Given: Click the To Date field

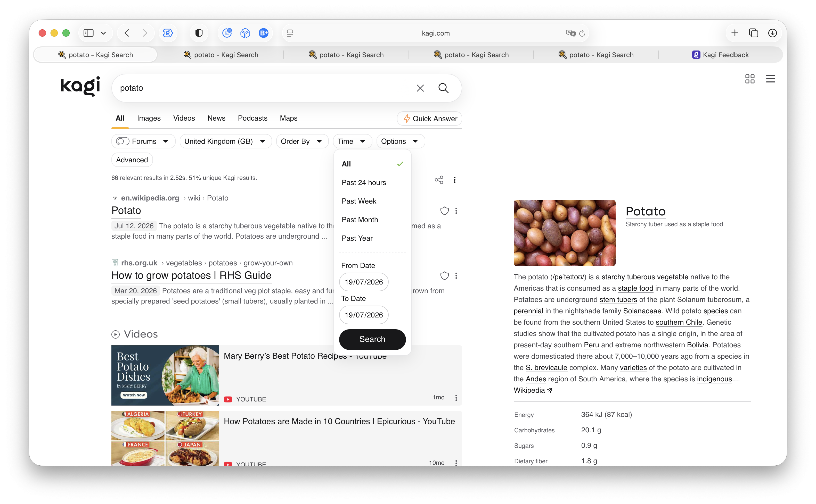Looking at the screenshot, I should (364, 315).
